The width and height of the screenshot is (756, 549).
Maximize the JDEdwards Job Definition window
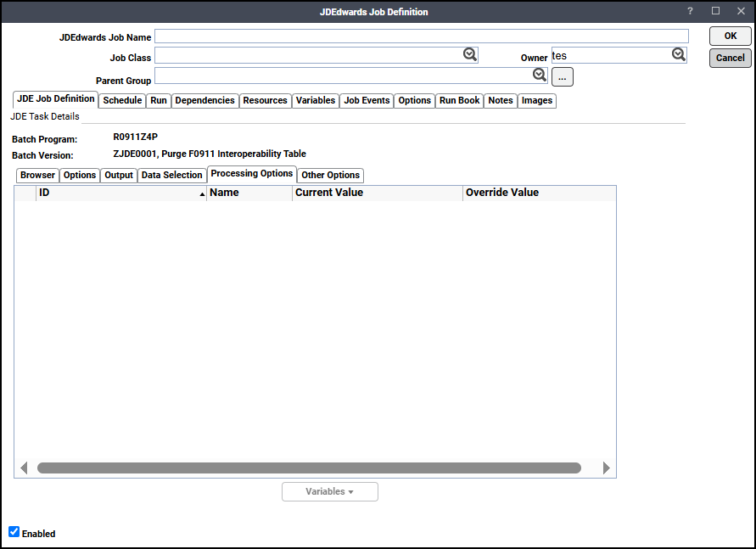point(715,11)
